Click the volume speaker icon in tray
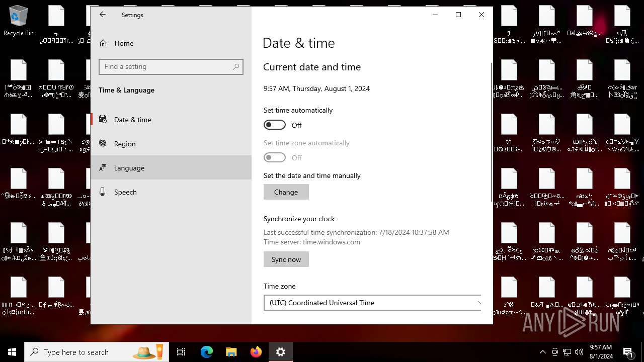This screenshot has width=644, height=362. click(x=579, y=352)
